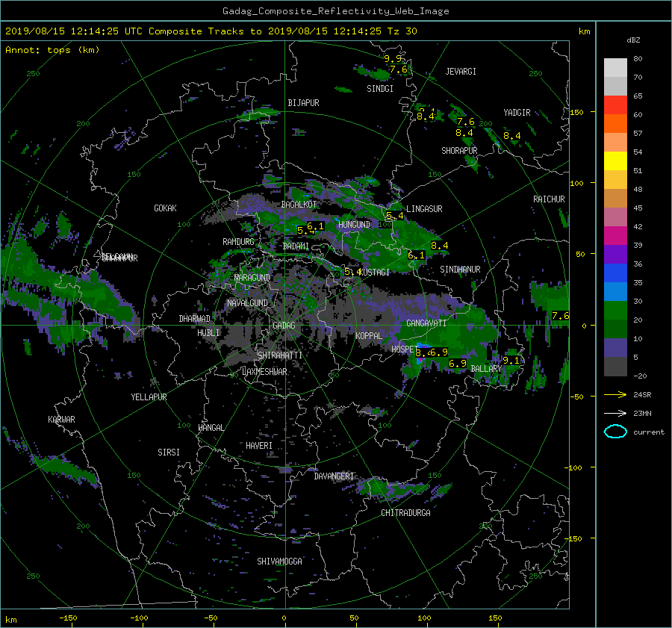
Task: Click the dBZ legend heading
Action: pyautogui.click(x=633, y=40)
